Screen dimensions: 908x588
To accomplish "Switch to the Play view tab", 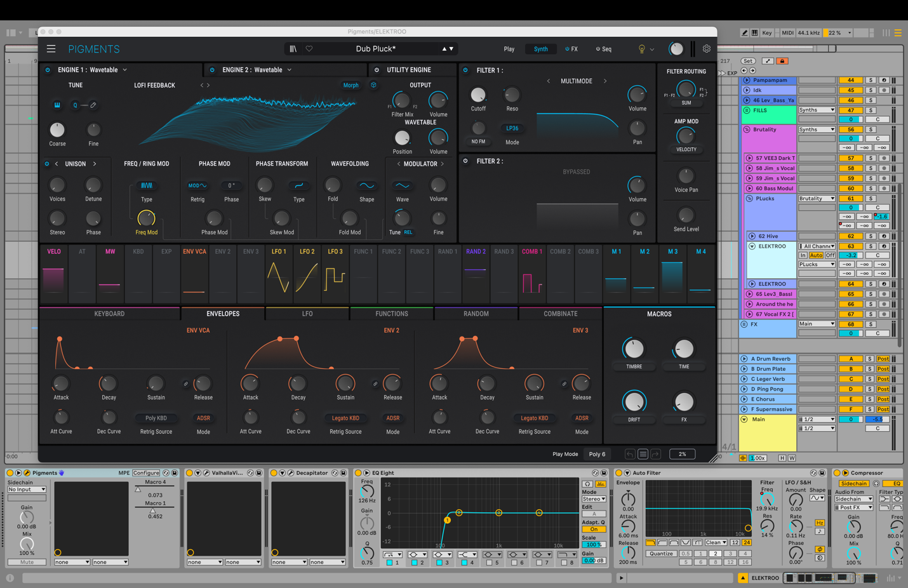I will [x=509, y=49].
